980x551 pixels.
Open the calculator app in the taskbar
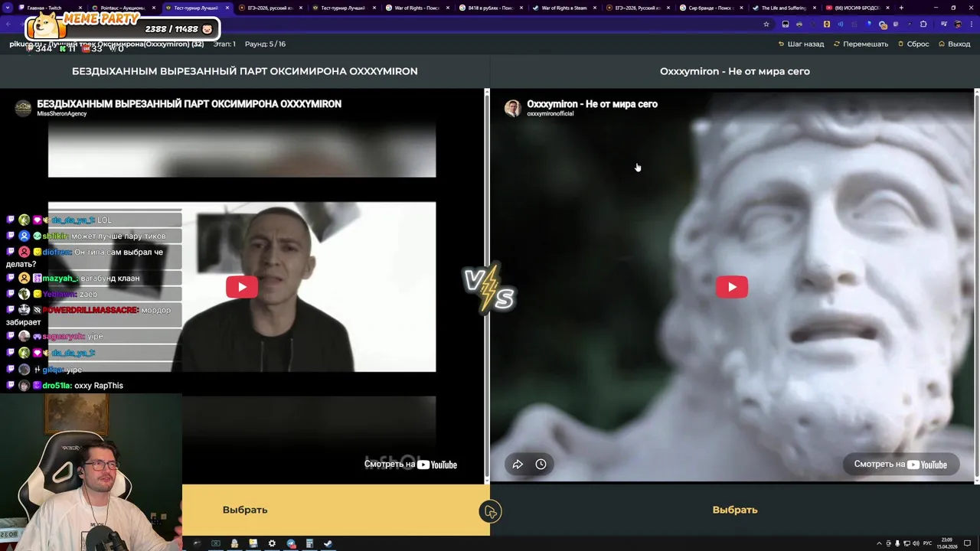pyautogui.click(x=309, y=543)
